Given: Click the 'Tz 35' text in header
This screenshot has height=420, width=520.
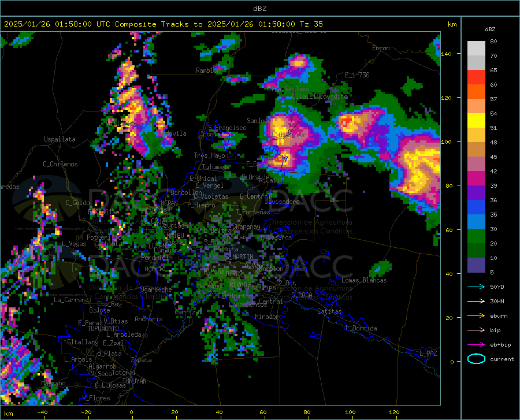Looking at the screenshot, I should [x=311, y=24].
